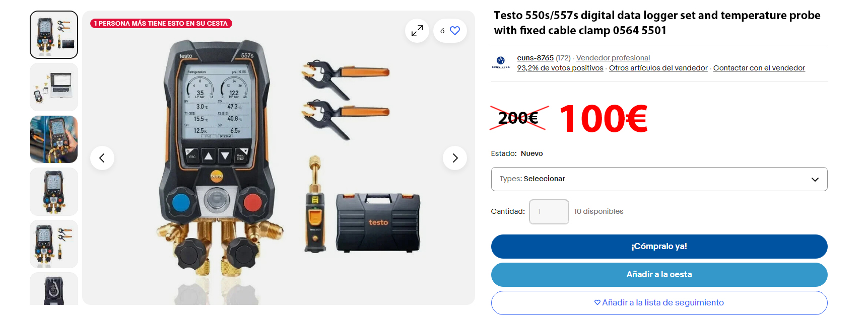Viewport: 868px width, 319px height.
Task: Expand the product image to fullscreen
Action: click(x=417, y=31)
